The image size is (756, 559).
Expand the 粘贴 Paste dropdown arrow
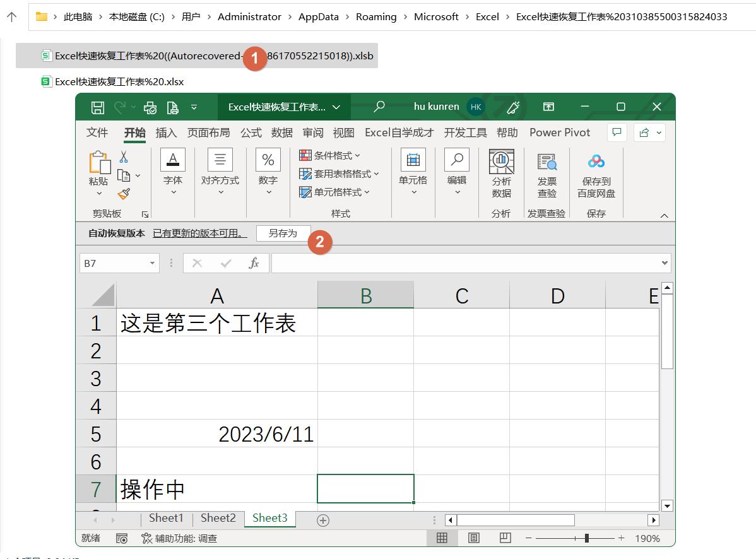98,192
